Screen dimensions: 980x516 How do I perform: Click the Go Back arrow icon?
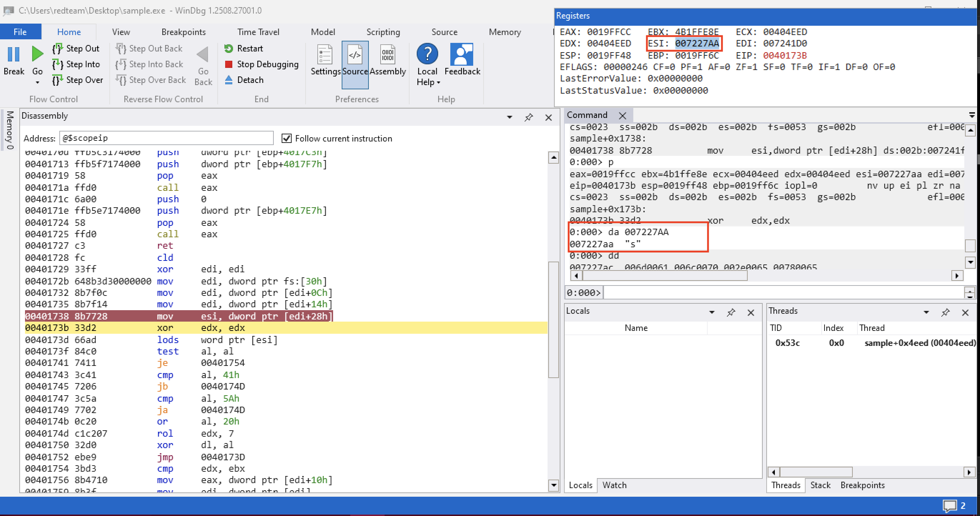point(203,55)
